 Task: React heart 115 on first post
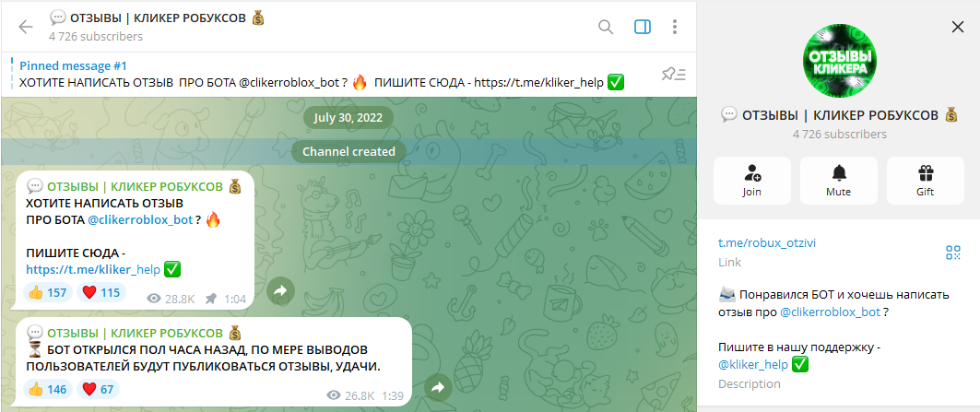tap(101, 292)
